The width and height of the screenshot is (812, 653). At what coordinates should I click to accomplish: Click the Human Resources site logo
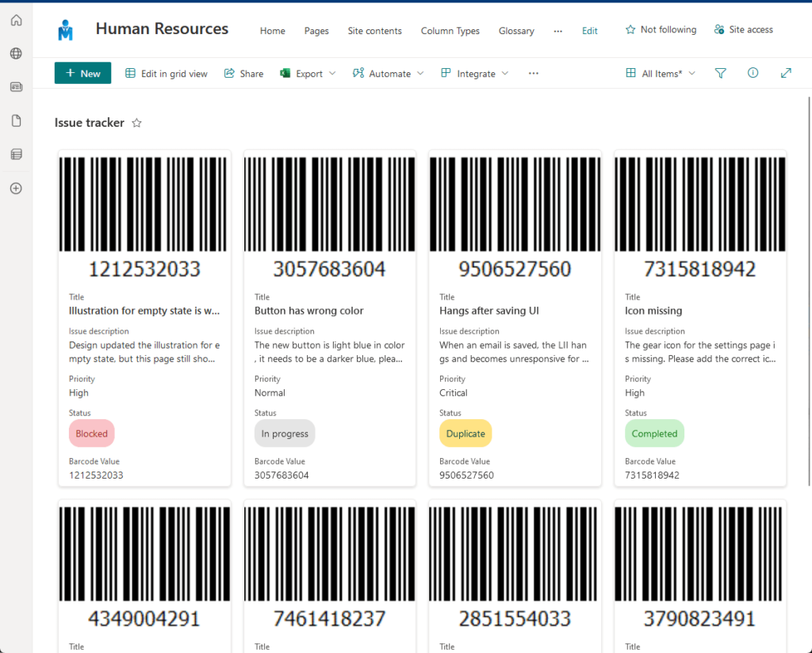pyautogui.click(x=66, y=30)
